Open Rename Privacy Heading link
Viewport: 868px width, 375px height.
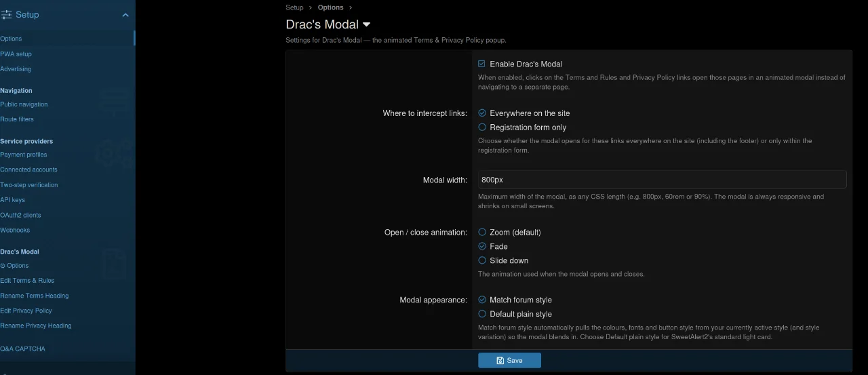(36, 325)
